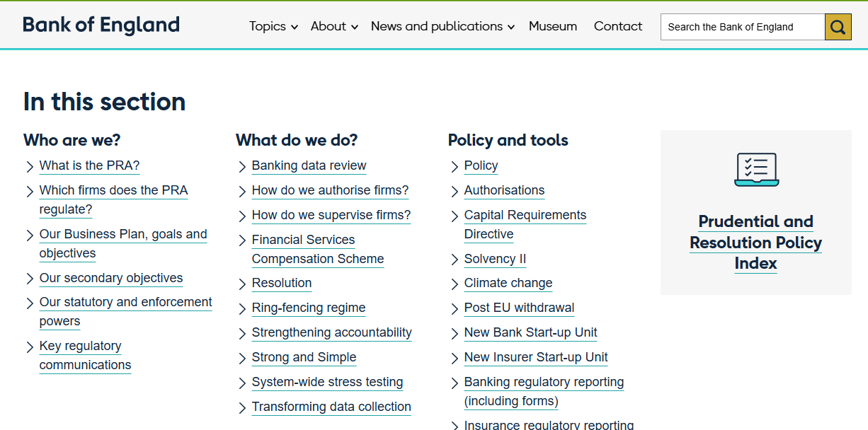The height and width of the screenshot is (430, 868).
Task: Open 'Strong and Simple'
Action: (304, 358)
